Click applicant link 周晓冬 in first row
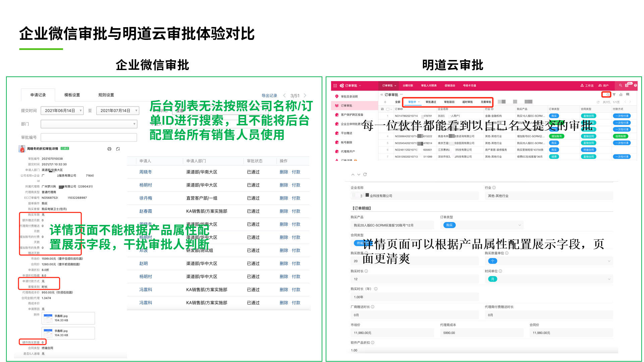The height and width of the screenshot is (362, 644). click(x=146, y=172)
